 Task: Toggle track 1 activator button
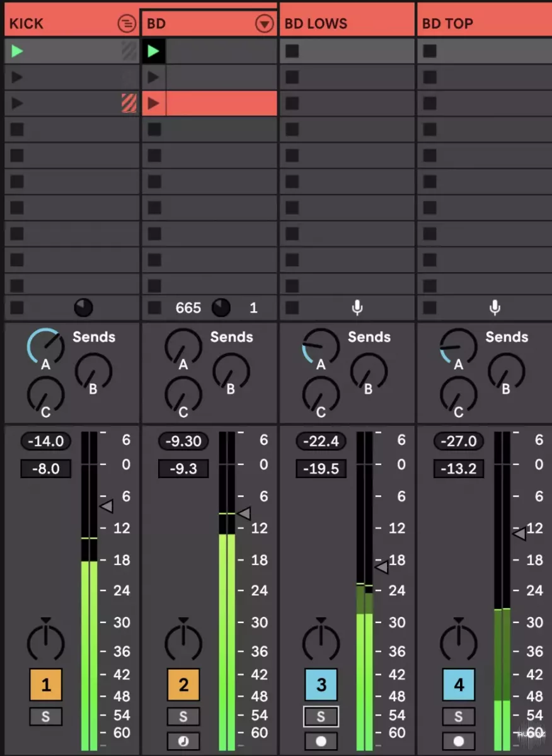point(45,685)
